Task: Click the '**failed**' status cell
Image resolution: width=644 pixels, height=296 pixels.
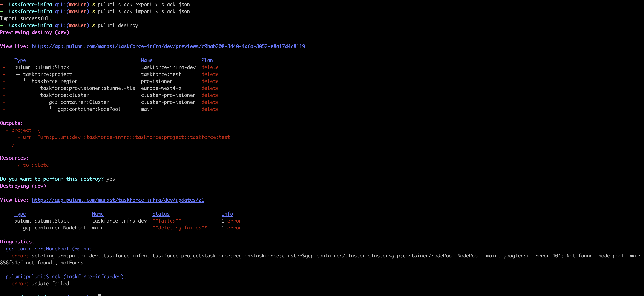Action: pyautogui.click(x=167, y=221)
